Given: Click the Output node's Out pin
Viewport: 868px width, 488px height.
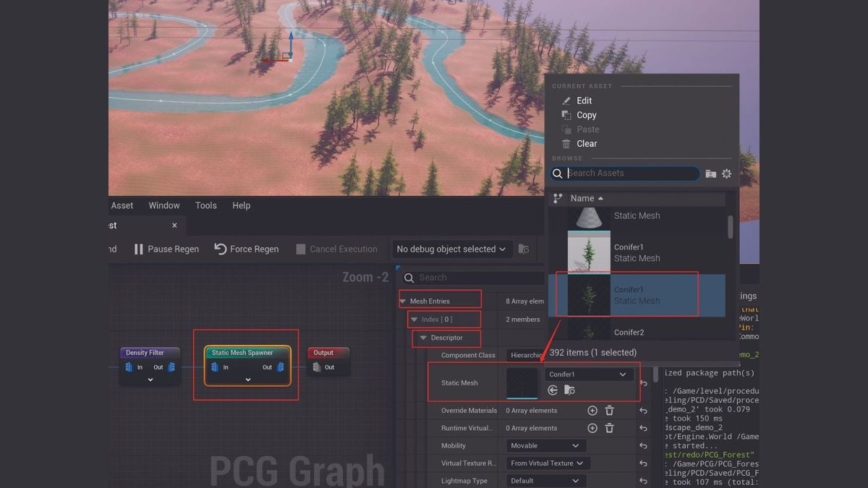Looking at the screenshot, I should (x=317, y=367).
